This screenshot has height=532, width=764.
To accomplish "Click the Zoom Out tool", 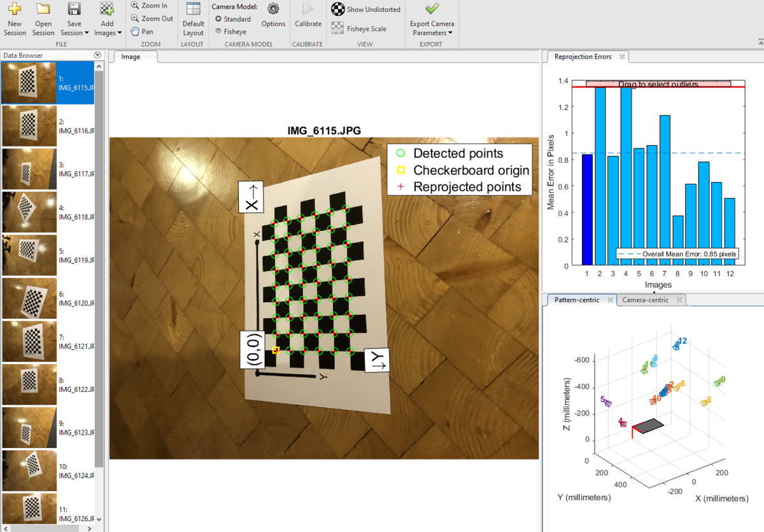I will click(152, 18).
